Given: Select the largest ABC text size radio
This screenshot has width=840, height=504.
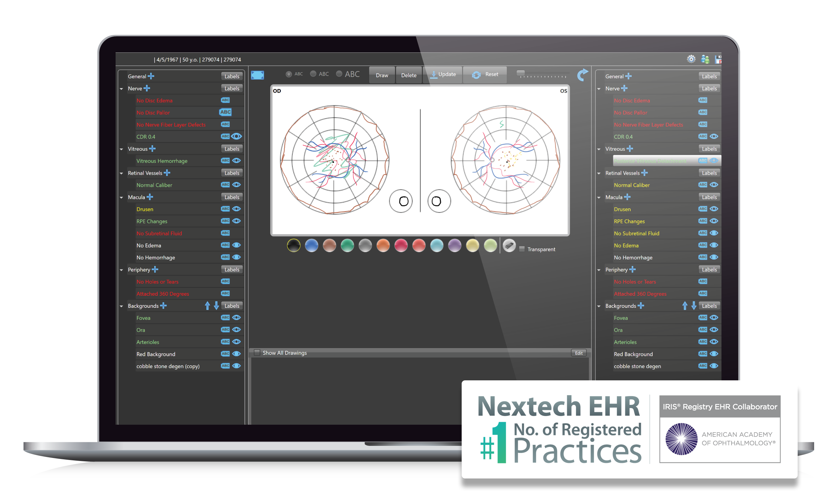Looking at the screenshot, I should pos(339,74).
